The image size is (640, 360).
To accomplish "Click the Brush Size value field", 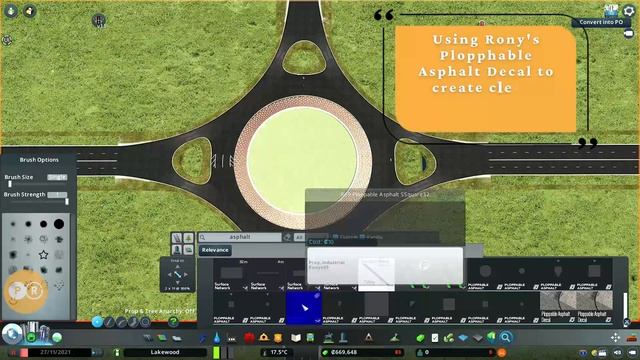I will pyautogui.click(x=57, y=177).
